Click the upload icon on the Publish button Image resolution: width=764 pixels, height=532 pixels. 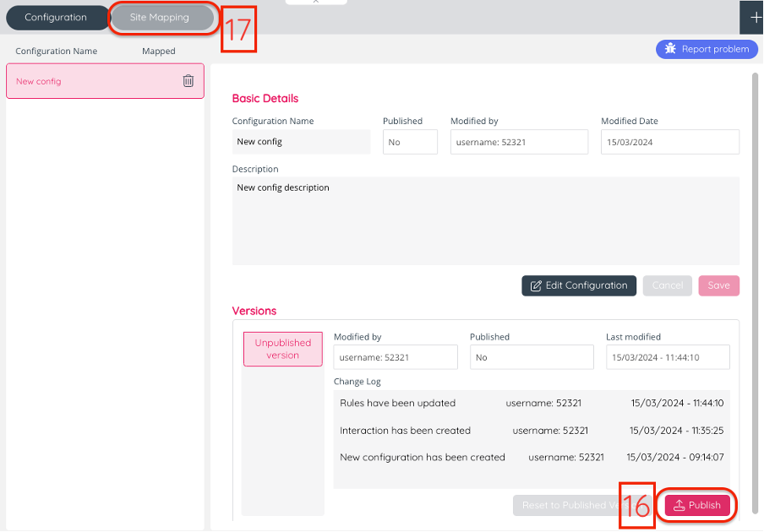pos(679,505)
